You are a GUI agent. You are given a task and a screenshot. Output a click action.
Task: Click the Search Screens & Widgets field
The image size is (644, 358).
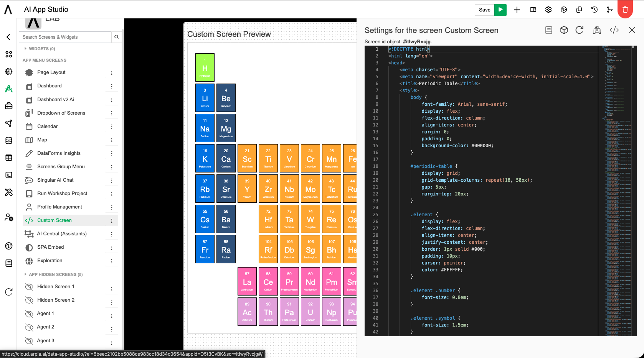tap(65, 37)
